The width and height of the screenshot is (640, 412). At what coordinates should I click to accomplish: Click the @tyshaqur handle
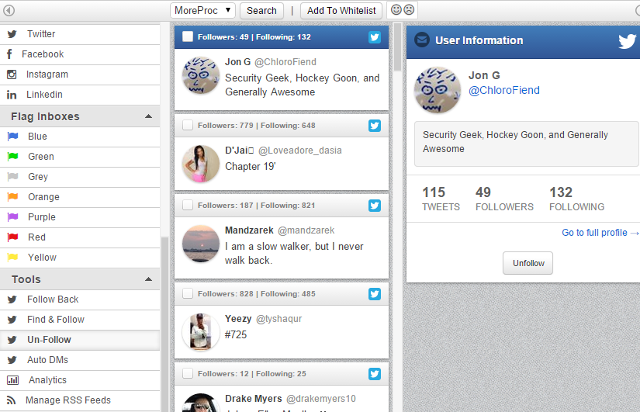tap(279, 319)
